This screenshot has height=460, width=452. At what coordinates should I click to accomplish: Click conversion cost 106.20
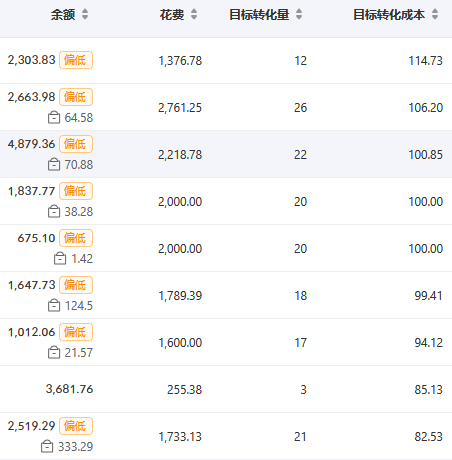pos(426,108)
